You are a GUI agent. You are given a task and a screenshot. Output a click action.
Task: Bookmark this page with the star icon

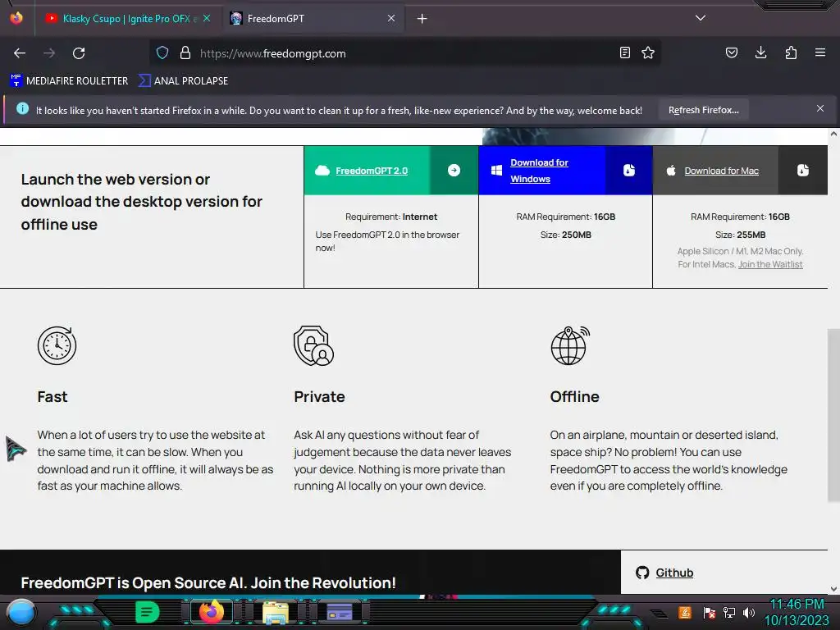click(648, 52)
